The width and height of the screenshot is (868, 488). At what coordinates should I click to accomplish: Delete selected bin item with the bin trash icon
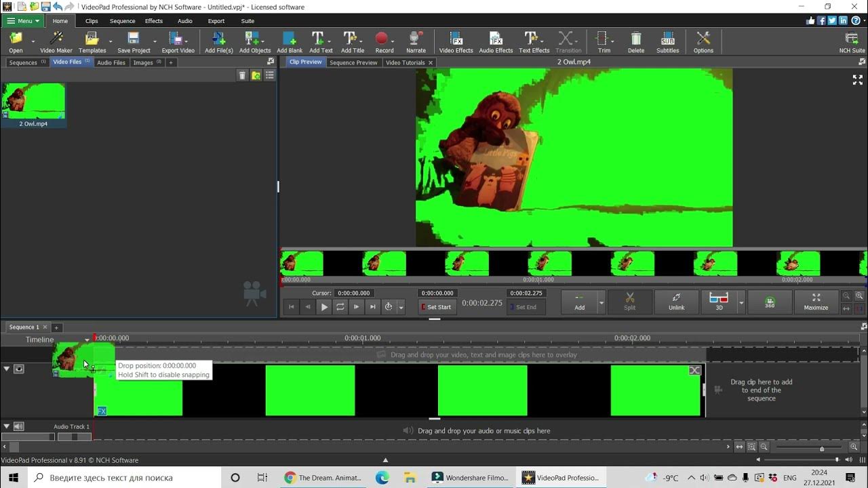pyautogui.click(x=242, y=75)
